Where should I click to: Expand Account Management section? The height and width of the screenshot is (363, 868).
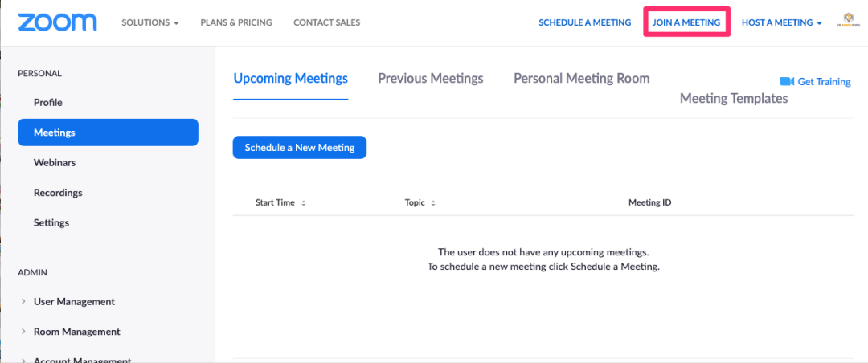pos(76,360)
